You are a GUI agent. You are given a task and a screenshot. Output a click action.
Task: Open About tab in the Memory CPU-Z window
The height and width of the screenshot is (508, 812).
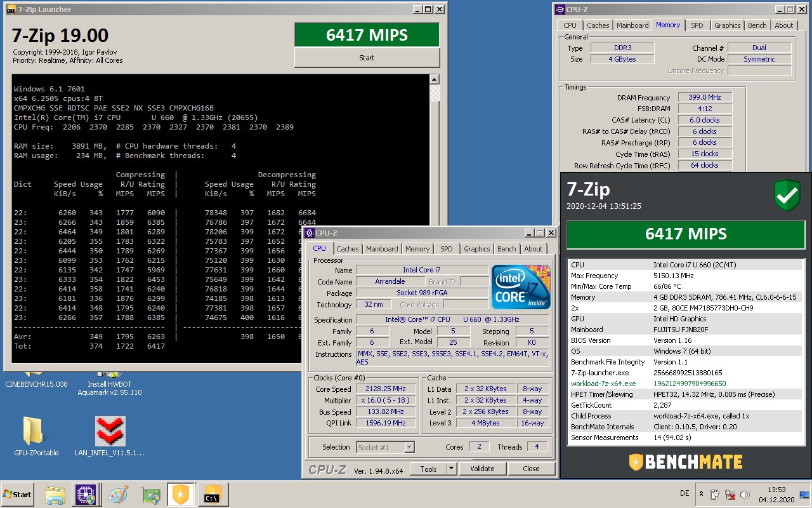click(x=784, y=25)
